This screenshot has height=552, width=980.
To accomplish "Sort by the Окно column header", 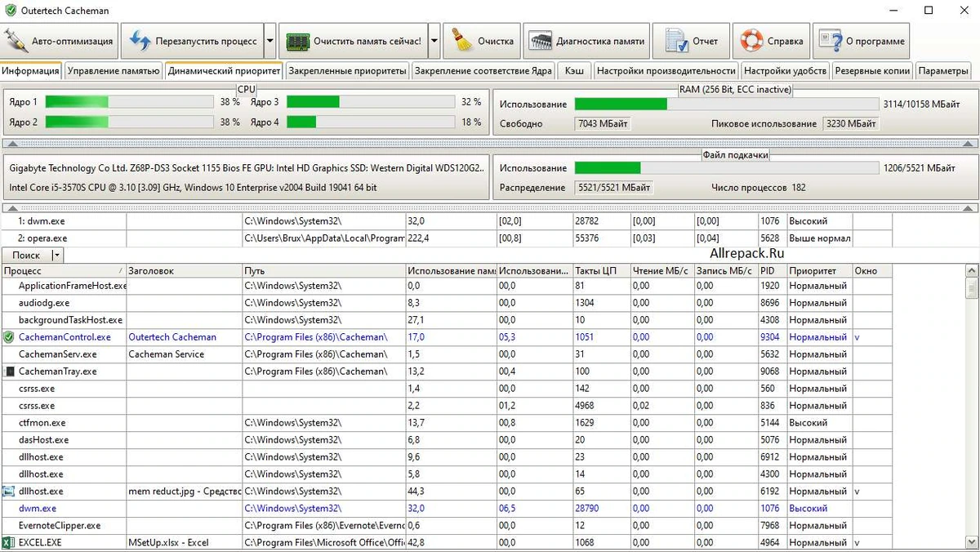I will click(872, 270).
